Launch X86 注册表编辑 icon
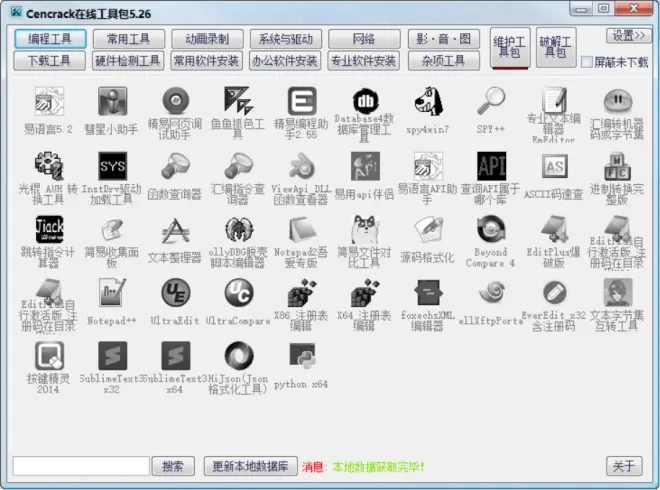The width and height of the screenshot is (660, 490). click(x=301, y=293)
